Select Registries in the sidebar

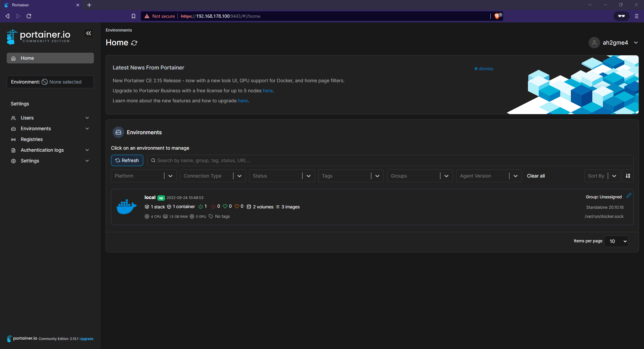point(31,139)
